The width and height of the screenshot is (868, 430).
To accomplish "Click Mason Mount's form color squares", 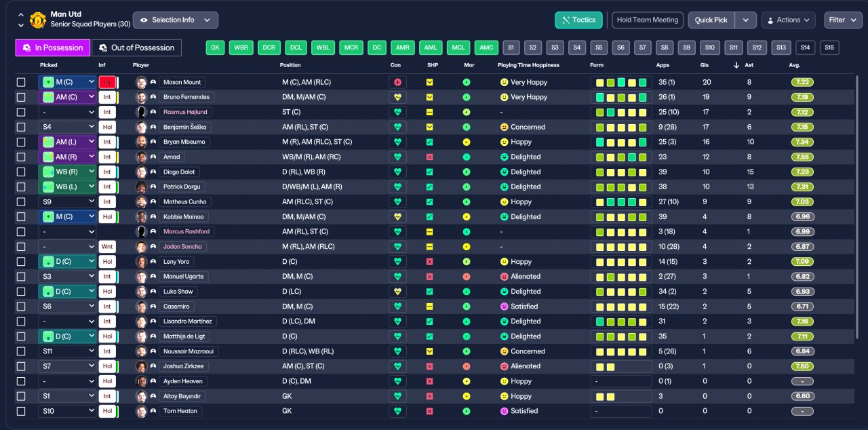I will click(x=623, y=82).
